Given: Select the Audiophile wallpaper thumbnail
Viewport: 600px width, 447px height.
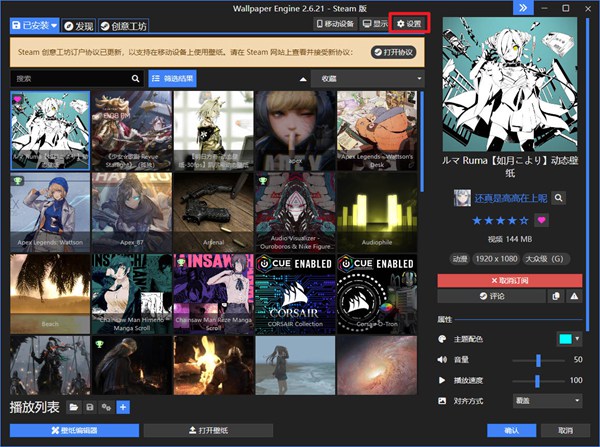Looking at the screenshot, I should tap(377, 210).
